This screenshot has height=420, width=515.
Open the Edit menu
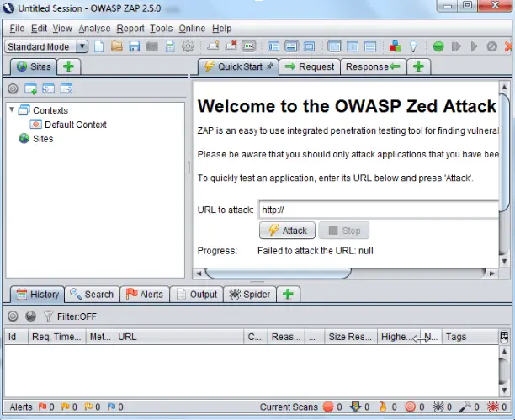click(39, 29)
